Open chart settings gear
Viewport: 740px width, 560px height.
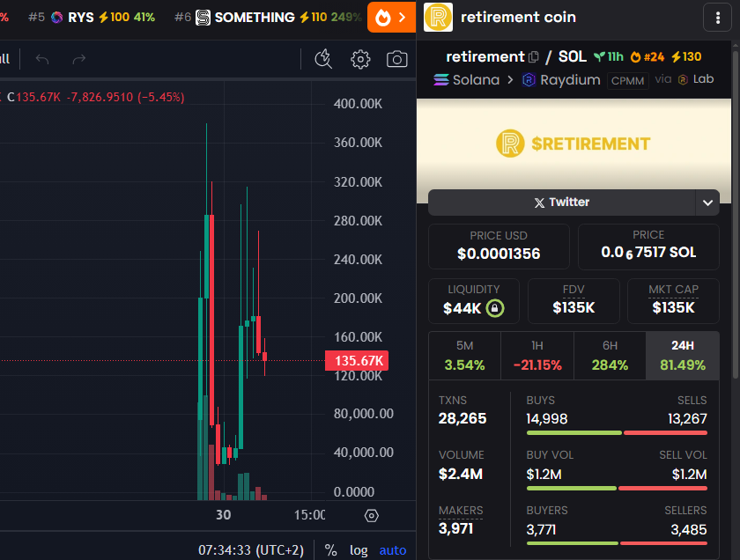[360, 60]
